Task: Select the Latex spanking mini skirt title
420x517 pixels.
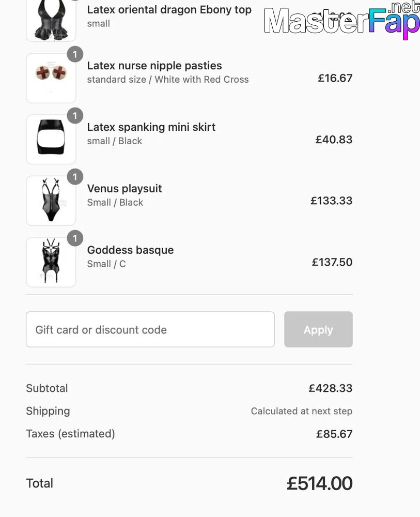Action: tap(151, 127)
